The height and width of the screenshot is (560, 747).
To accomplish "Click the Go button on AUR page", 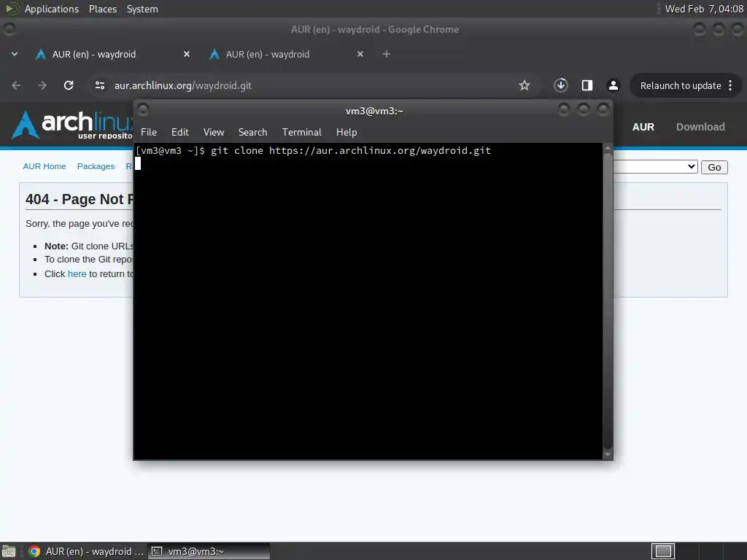I will pos(714,167).
